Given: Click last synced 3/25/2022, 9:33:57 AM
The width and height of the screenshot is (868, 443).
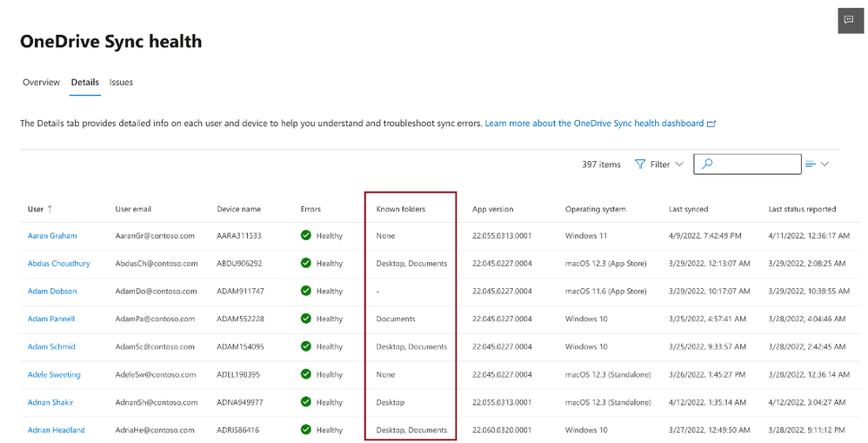Looking at the screenshot, I should point(707,346).
